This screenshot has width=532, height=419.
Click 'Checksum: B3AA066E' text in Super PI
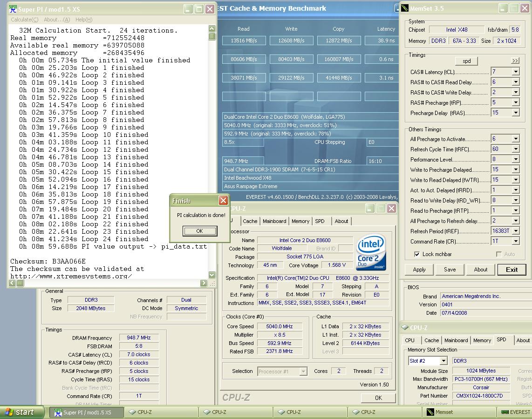[48, 261]
